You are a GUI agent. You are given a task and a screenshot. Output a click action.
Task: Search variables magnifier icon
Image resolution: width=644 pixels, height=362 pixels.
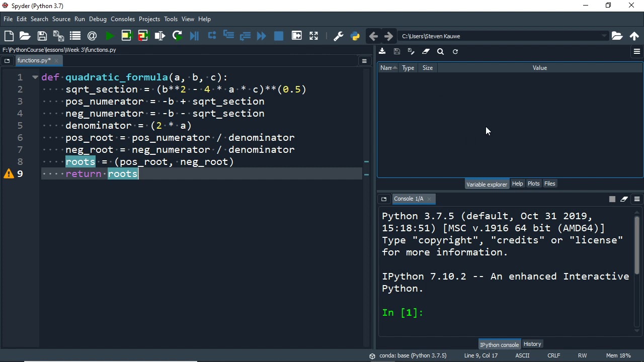[440, 51]
